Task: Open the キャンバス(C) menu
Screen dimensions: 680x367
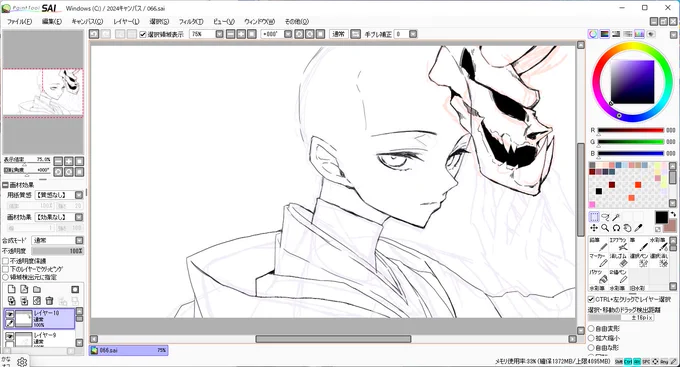Action: pos(87,21)
